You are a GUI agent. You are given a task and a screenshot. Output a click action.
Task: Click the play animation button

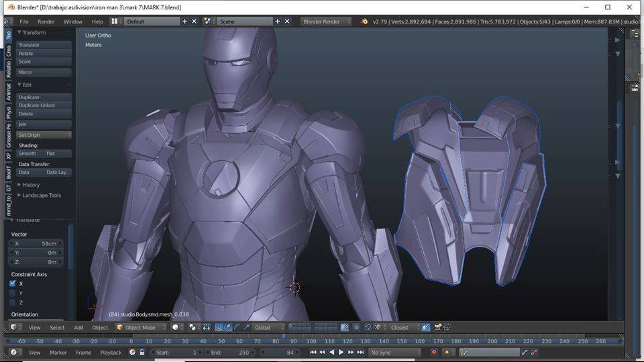(341, 352)
